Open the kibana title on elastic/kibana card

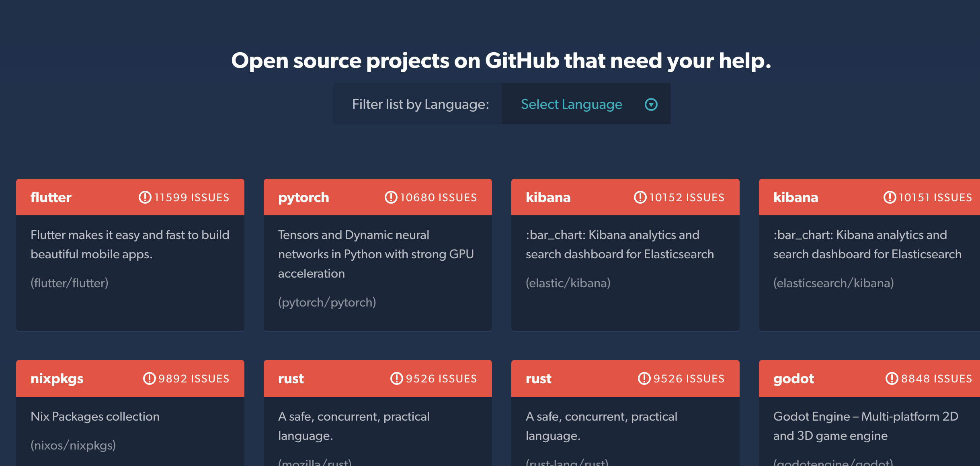(548, 197)
